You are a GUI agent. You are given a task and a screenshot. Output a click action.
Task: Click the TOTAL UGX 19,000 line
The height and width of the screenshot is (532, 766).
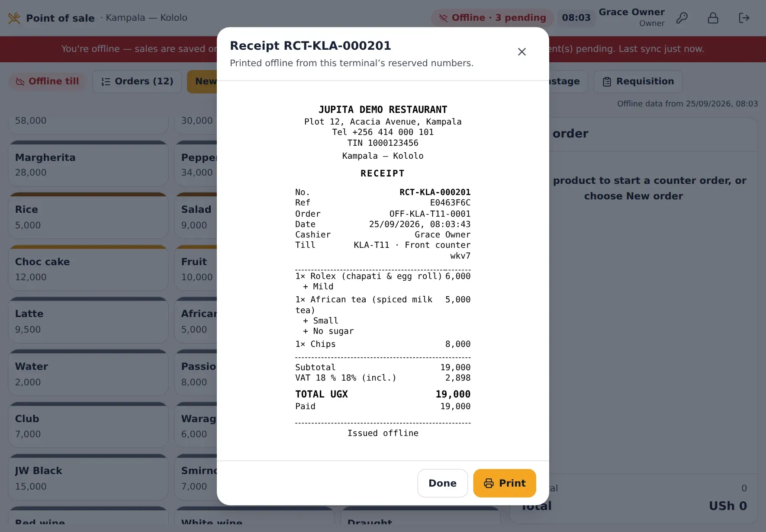383,394
